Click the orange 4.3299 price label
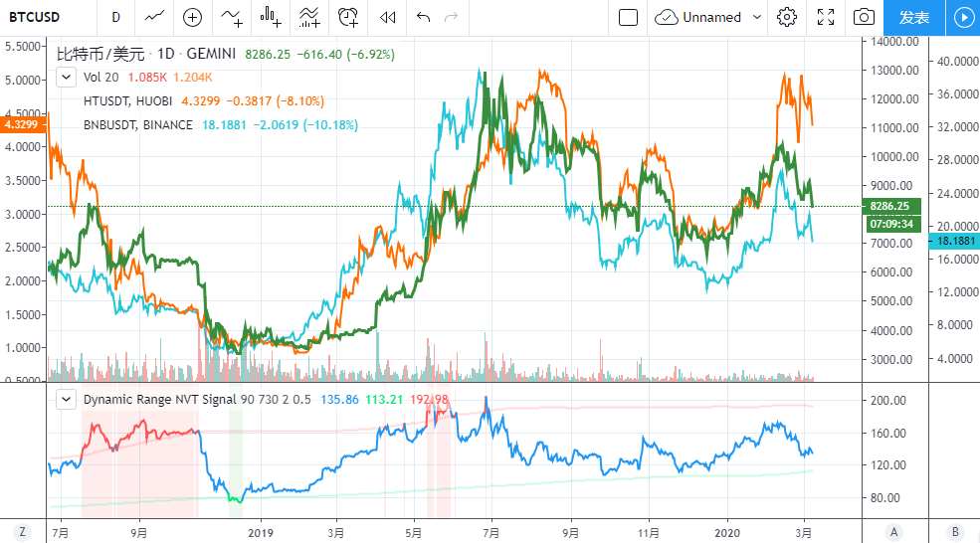 23,124
